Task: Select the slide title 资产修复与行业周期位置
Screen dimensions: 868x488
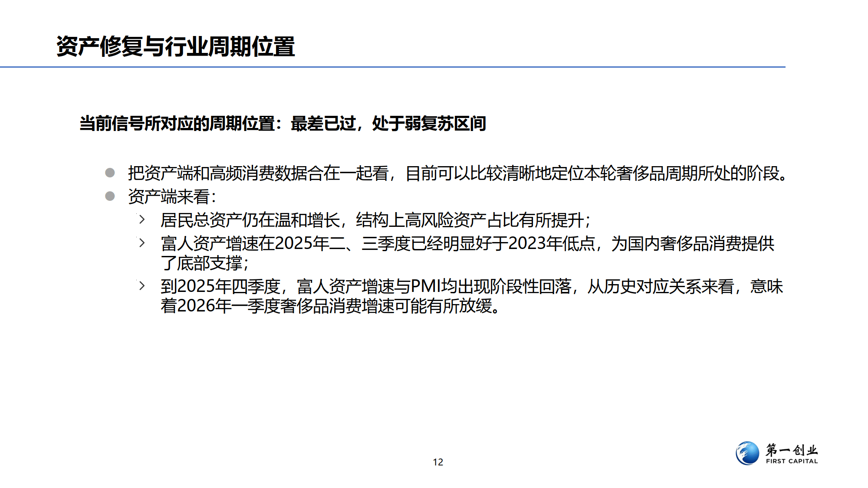Action: 175,46
